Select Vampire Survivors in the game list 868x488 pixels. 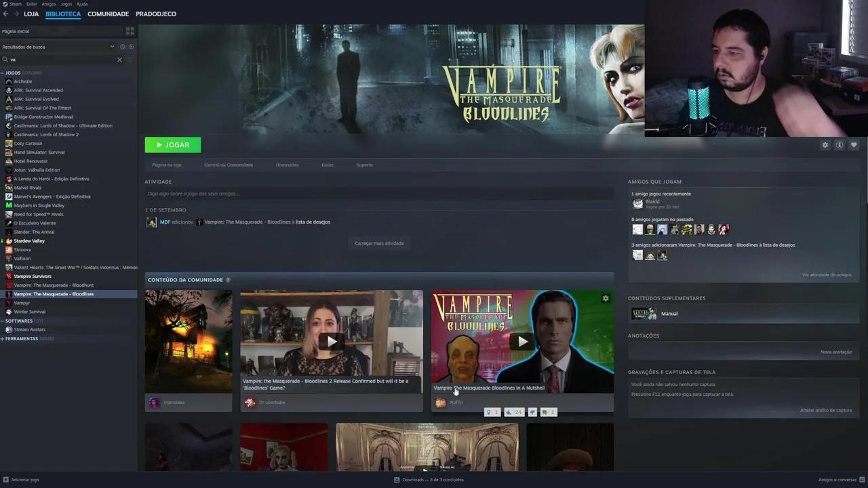pos(33,277)
